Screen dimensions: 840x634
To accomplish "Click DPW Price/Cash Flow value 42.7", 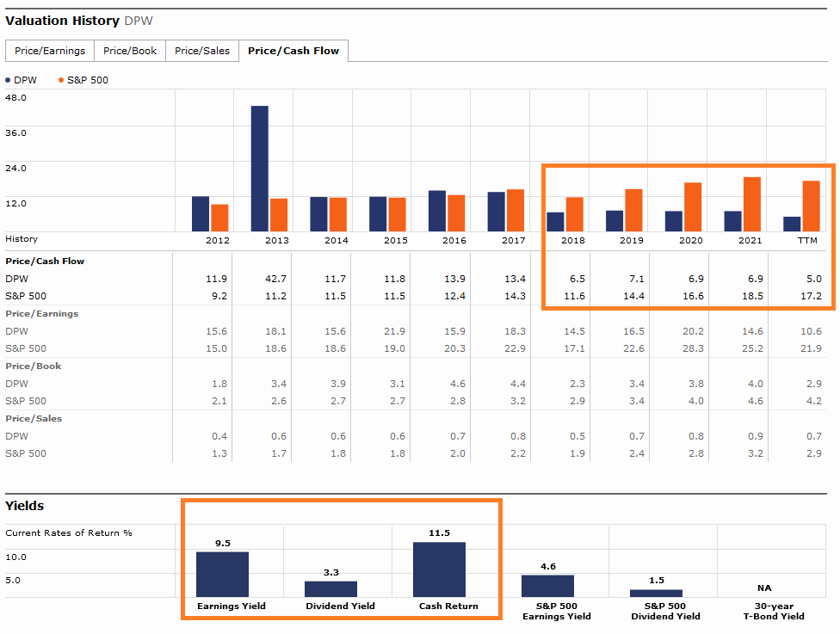I will tap(276, 279).
